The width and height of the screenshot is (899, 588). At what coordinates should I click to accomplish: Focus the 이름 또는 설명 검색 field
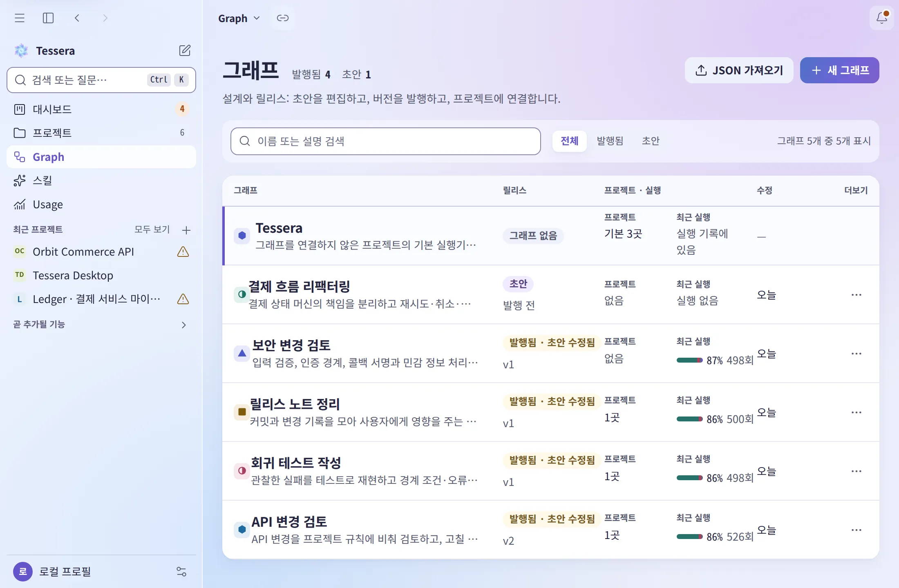(386, 141)
